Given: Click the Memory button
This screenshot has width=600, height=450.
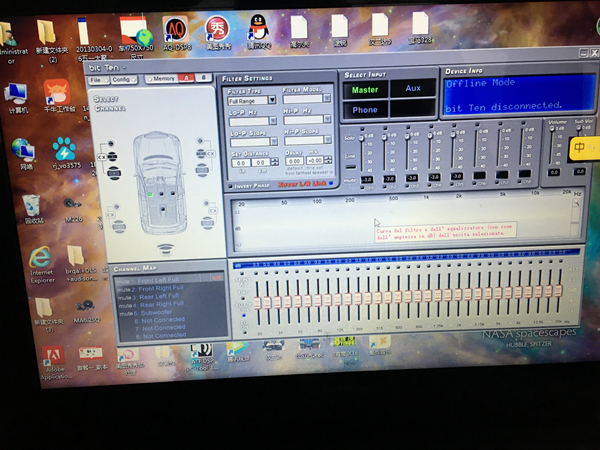Looking at the screenshot, I should pyautogui.click(x=162, y=78).
